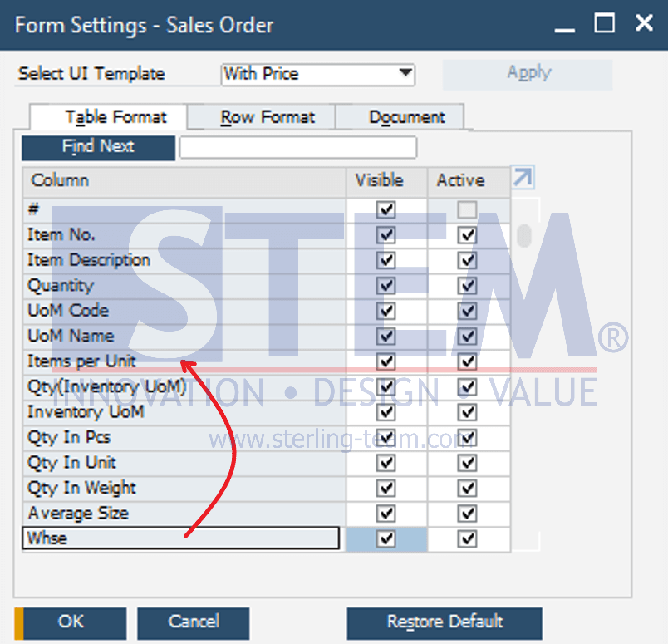
Task: Uncheck Visible for UoM Code
Action: coord(386,311)
